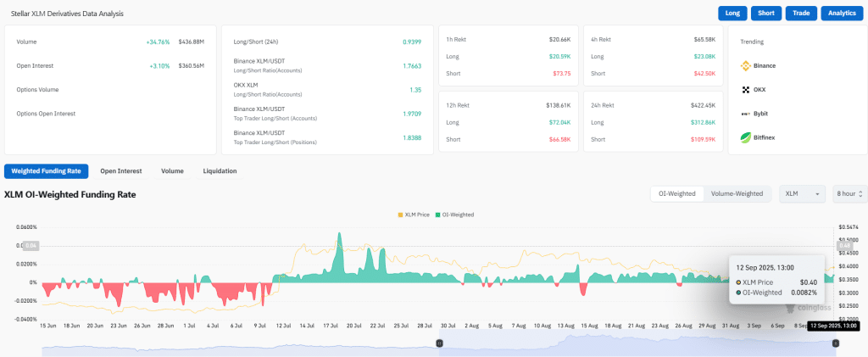The height and width of the screenshot is (357, 868).
Task: Click the Binance logo icon in Trending
Action: [x=746, y=65]
